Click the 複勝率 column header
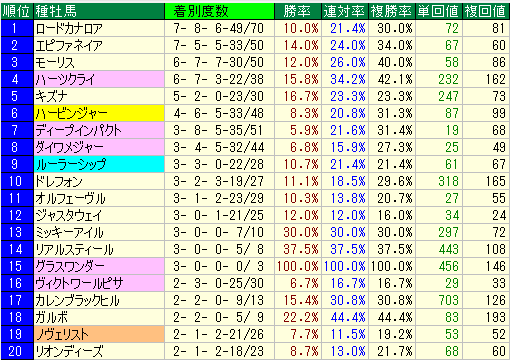The image size is (510, 360). (392, 11)
